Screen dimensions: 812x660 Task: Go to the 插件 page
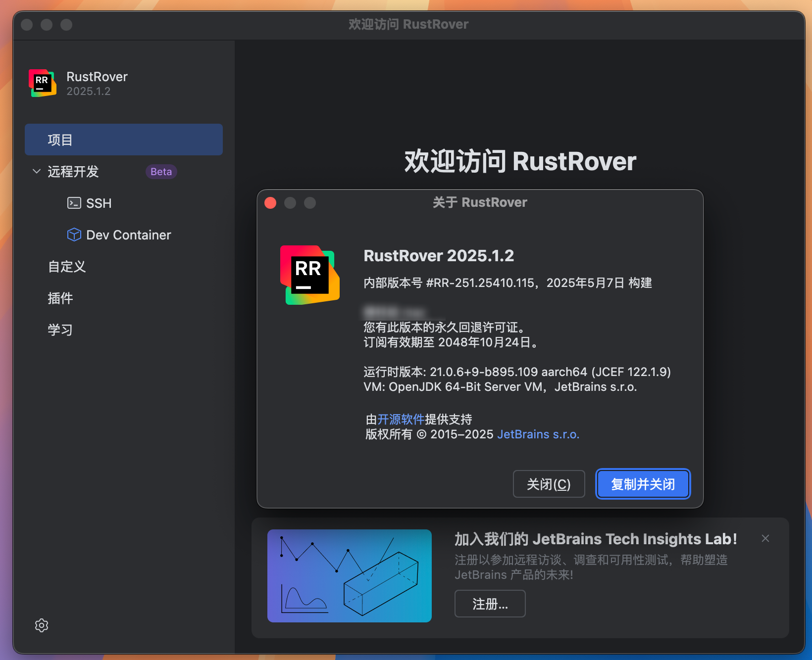click(x=60, y=298)
